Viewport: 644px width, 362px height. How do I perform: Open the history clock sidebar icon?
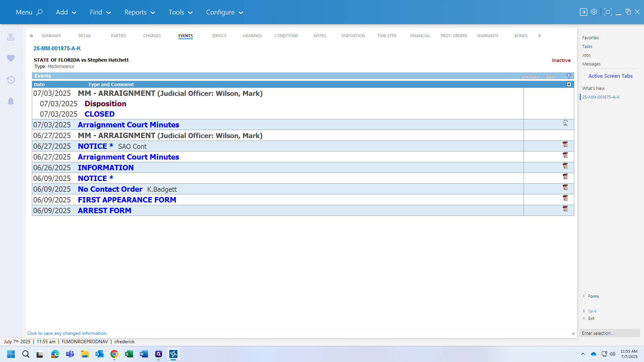(x=11, y=80)
